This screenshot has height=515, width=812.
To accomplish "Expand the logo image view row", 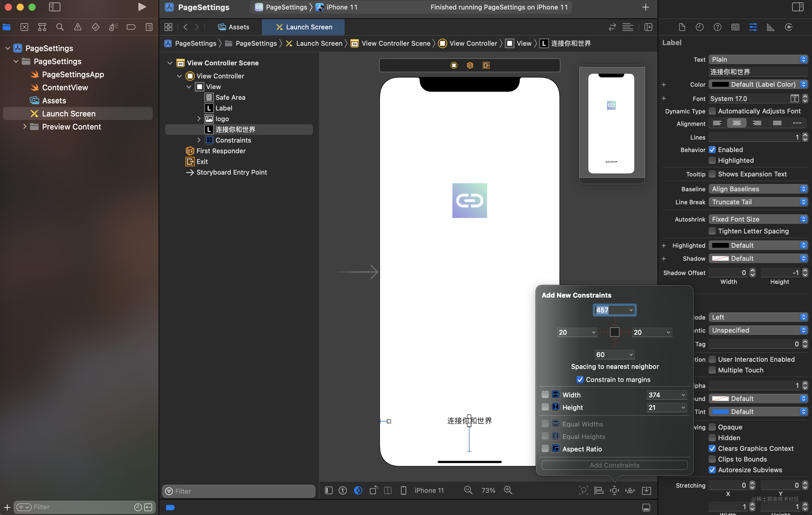I will click(x=199, y=119).
